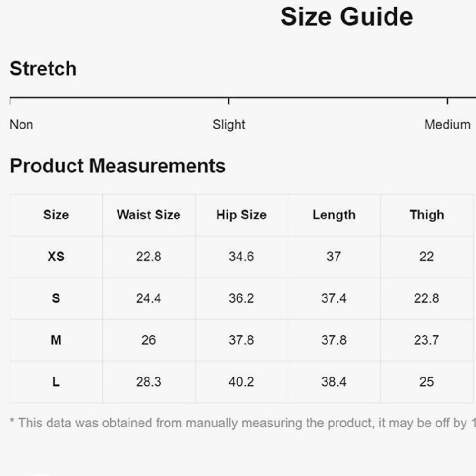Select the M size row label
This screenshot has height=476, width=476.
tap(56, 340)
